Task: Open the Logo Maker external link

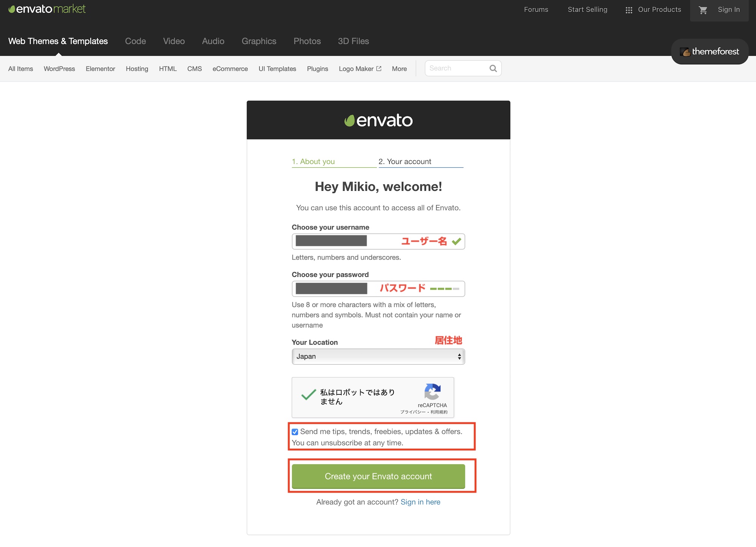Action: point(360,69)
